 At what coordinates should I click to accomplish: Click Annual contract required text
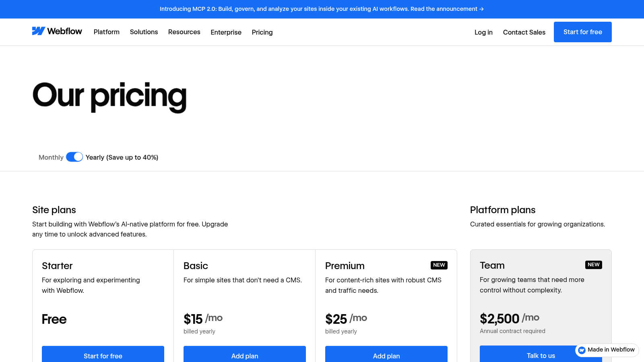(x=512, y=331)
